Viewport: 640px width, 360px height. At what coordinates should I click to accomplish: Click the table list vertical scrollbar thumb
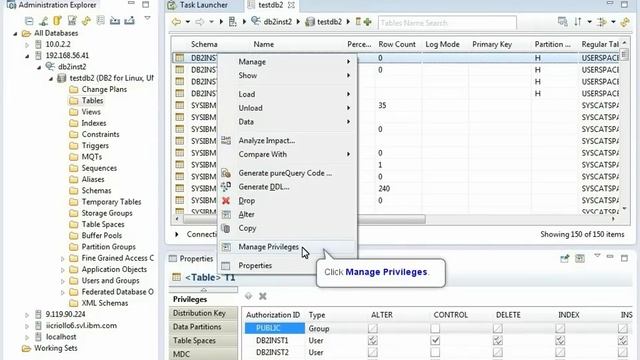coord(624,54)
